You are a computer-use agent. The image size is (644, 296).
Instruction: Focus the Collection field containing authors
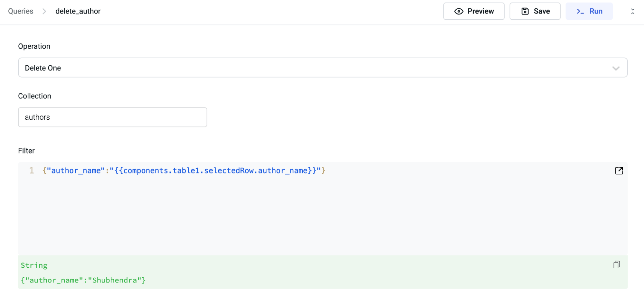click(112, 117)
